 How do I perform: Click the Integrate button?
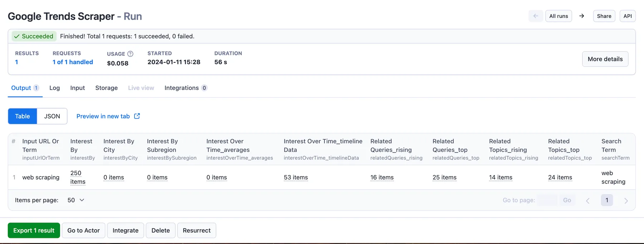point(126,230)
